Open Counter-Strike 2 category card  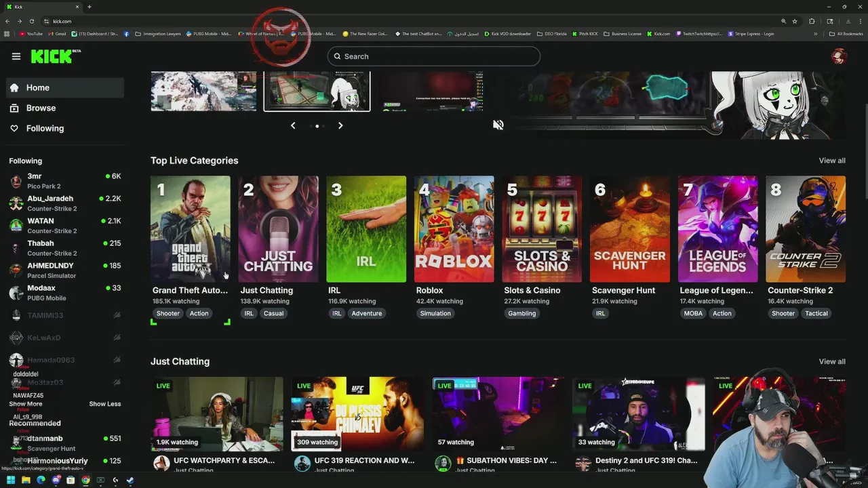806,229
